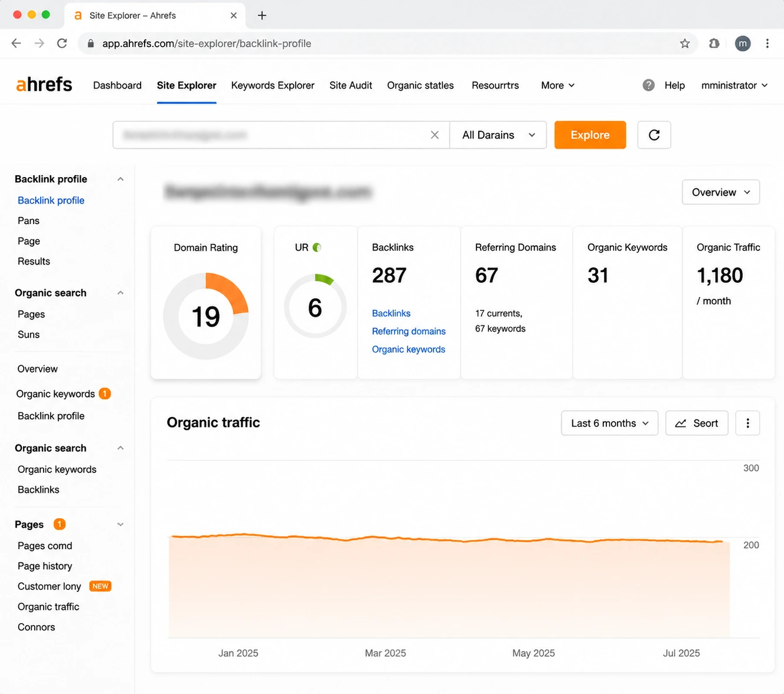Open a new browser tab
This screenshot has width=784, height=694.
pos(262,15)
